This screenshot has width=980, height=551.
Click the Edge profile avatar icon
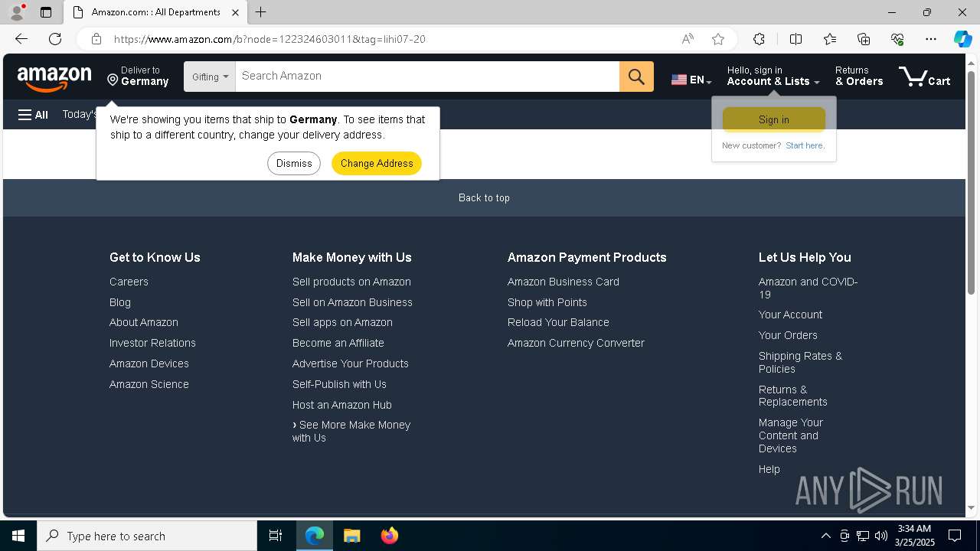tap(17, 12)
